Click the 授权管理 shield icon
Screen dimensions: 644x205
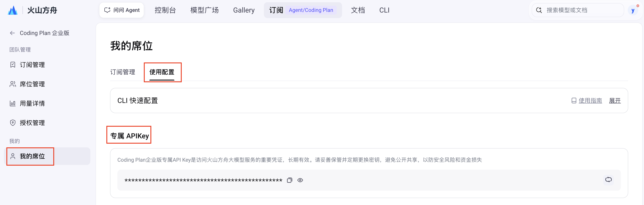(13, 123)
